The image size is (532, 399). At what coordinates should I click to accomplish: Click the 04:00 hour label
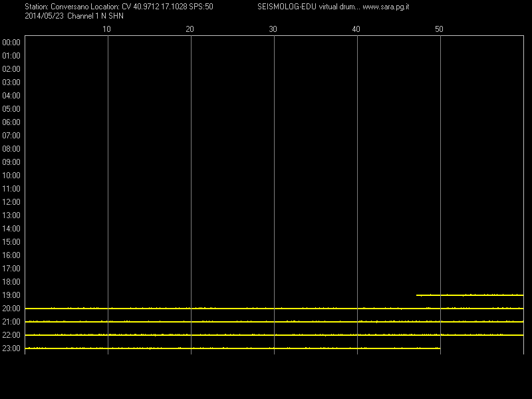coord(11,96)
